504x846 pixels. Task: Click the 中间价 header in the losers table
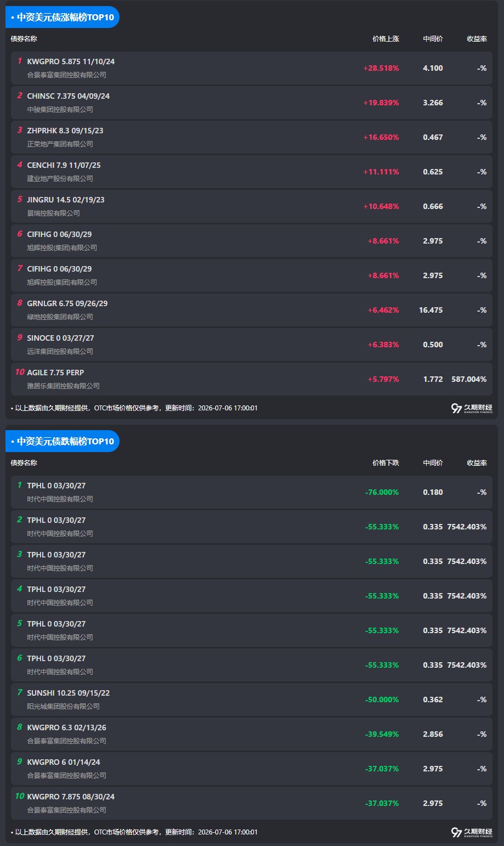pos(433,463)
